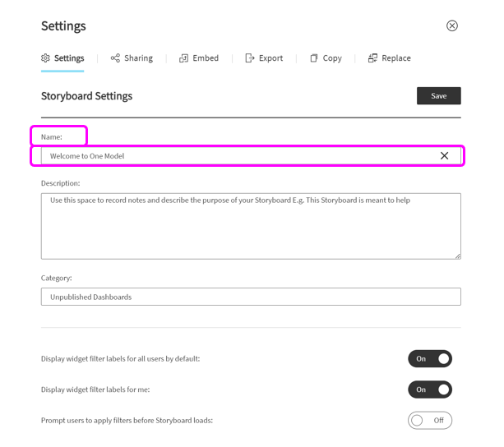Screen dimensions: 504x447
Task: Click the Name field Welcome to One Model
Action: pyautogui.click(x=251, y=156)
